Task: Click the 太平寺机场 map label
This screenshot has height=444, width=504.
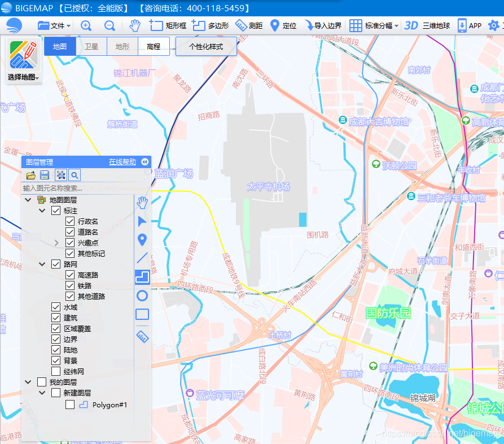Action: [269, 187]
